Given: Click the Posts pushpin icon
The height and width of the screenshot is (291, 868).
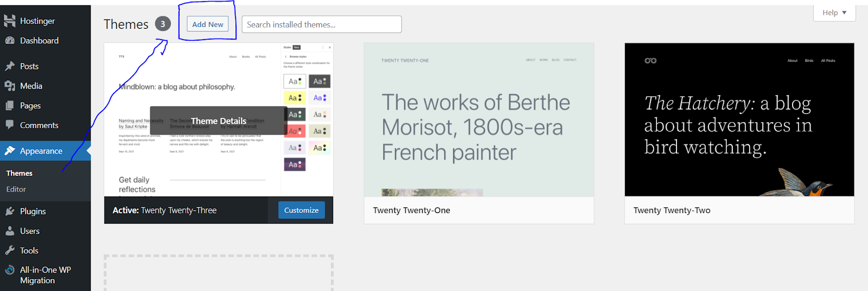Looking at the screenshot, I should click(10, 66).
